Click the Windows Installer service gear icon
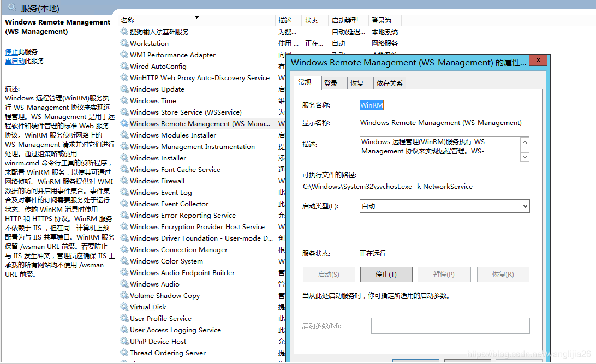 (124, 158)
